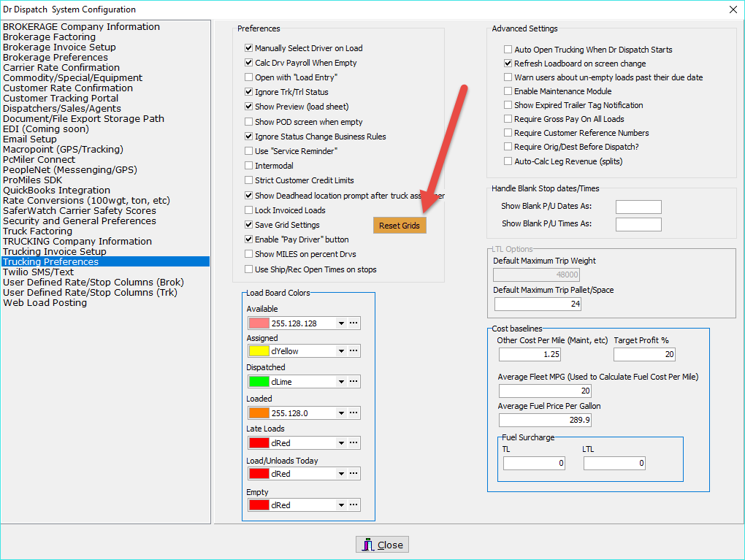Open color picker dialog for Available color
Image resolution: width=745 pixels, height=560 pixels.
pos(354,323)
